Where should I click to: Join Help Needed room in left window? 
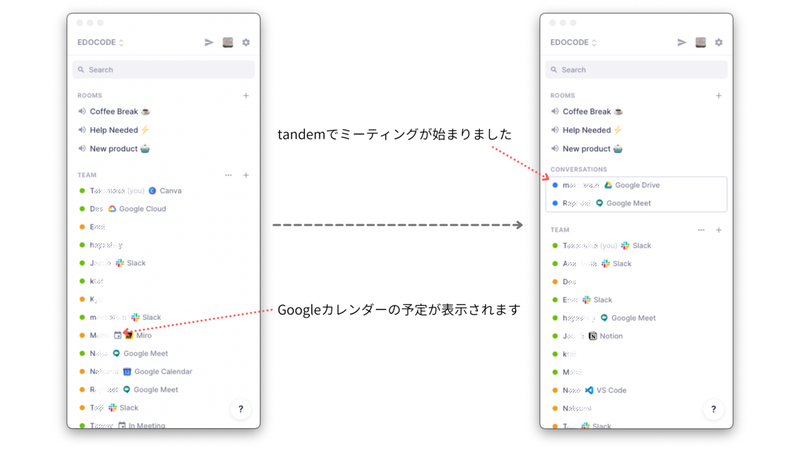pos(114,130)
